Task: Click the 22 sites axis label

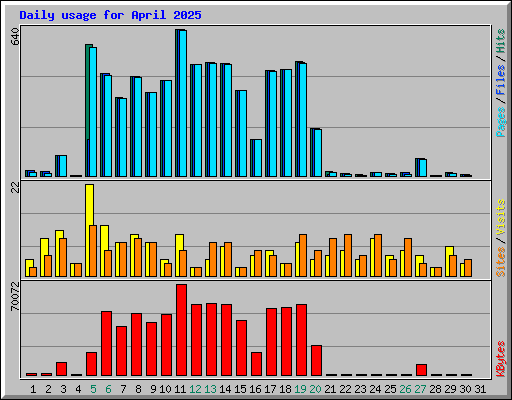Action: [15, 188]
